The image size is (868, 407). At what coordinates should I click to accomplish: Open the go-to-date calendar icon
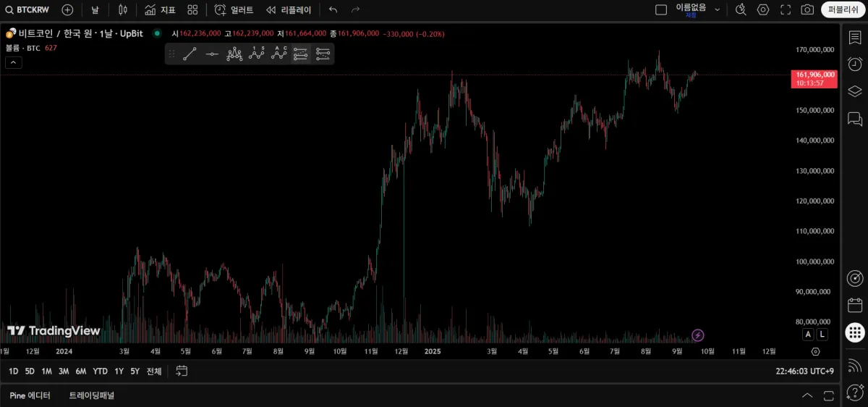[x=182, y=372]
